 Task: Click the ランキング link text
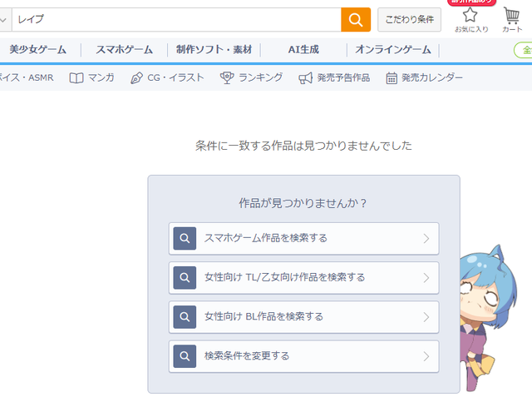[260, 77]
